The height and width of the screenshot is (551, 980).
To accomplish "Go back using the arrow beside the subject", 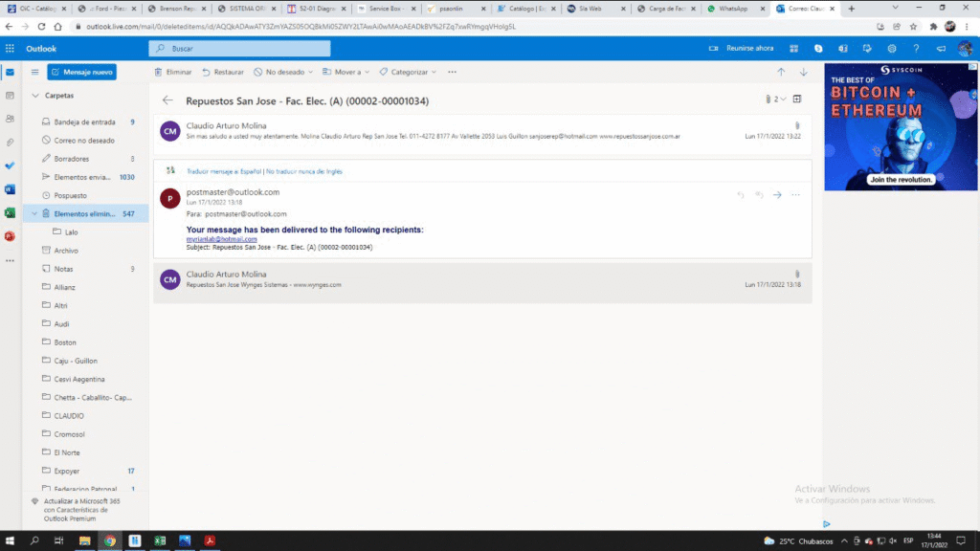I will pyautogui.click(x=167, y=99).
